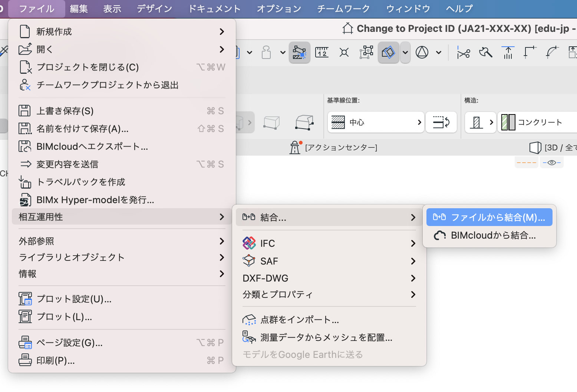Choose チームワークプロジェクトから退出
This screenshot has width=577, height=392.
click(122, 85)
